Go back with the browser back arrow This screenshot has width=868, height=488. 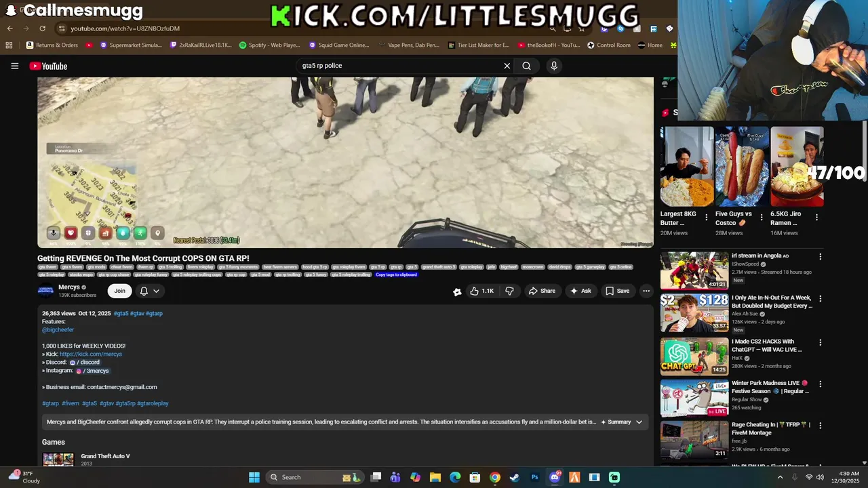9,28
